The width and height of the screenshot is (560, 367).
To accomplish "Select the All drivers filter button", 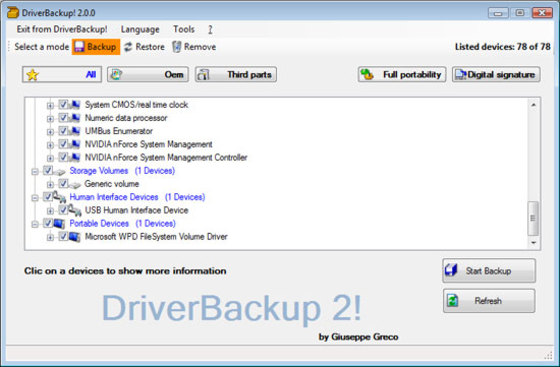I will (62, 75).
